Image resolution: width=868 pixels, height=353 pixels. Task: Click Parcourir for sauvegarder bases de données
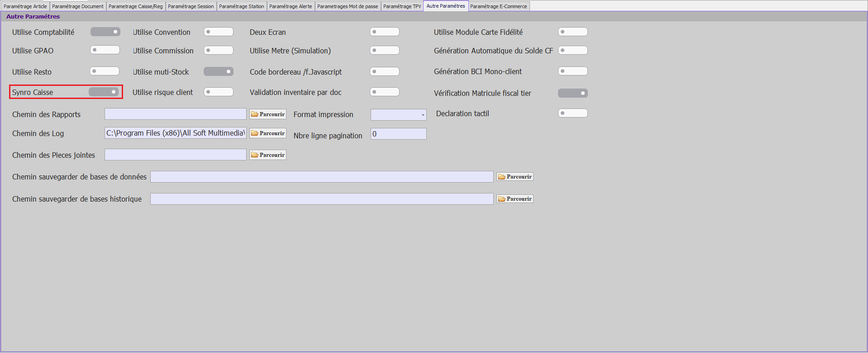point(515,177)
